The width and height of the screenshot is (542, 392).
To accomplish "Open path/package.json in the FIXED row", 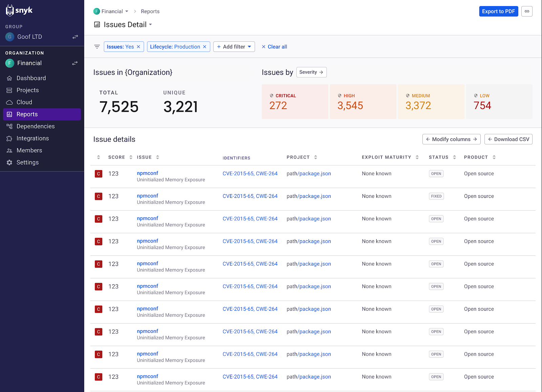I will [309, 196].
